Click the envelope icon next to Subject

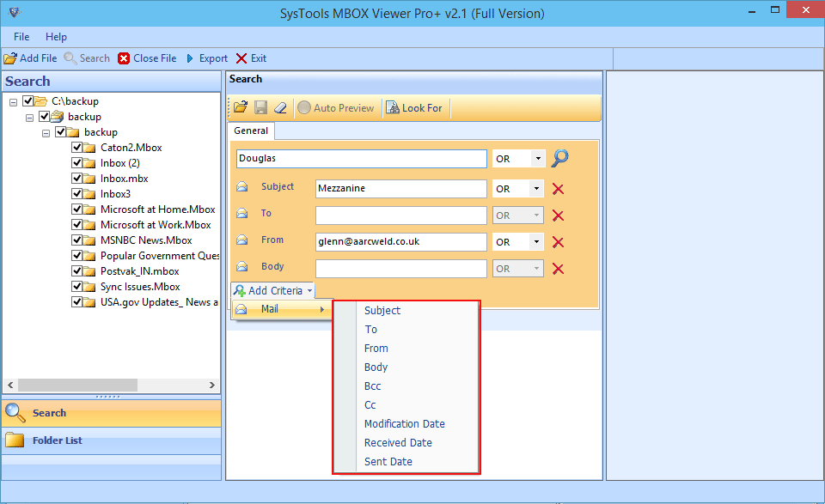coord(242,186)
